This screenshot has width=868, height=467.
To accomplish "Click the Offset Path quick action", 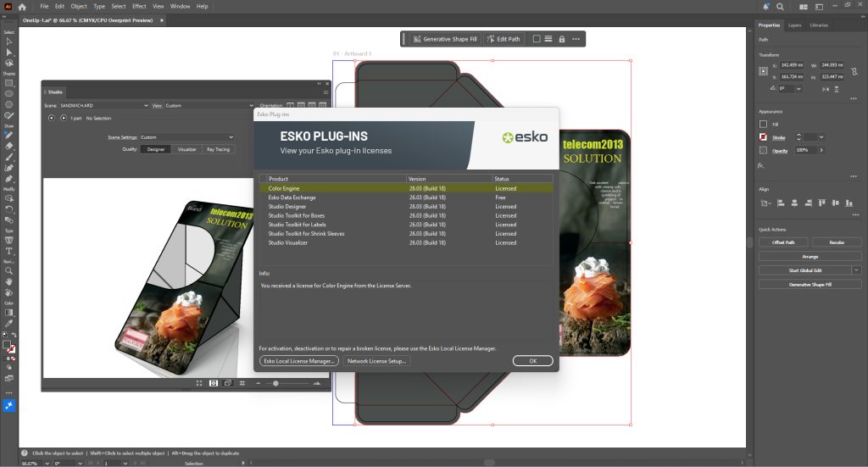I will (783, 242).
